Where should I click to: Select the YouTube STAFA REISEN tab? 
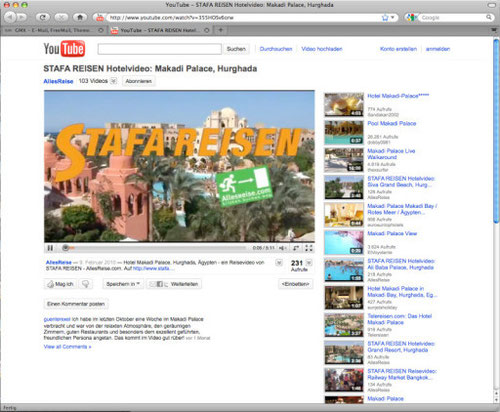point(159,30)
